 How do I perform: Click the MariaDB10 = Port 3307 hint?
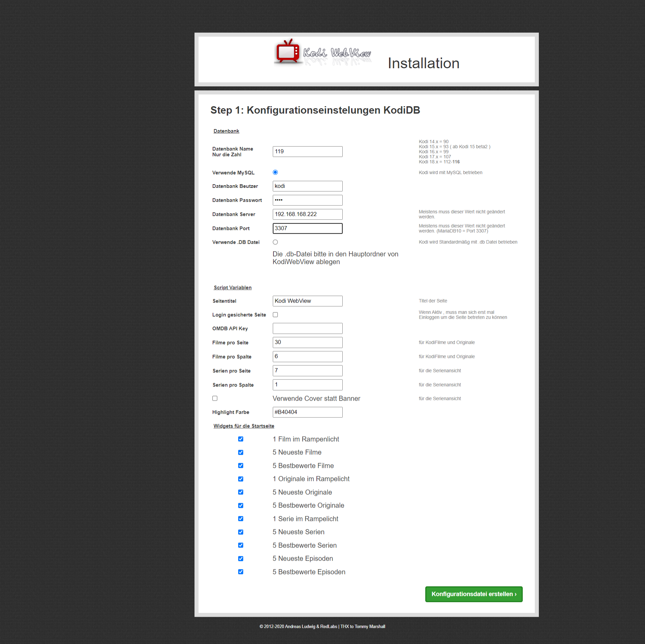tap(462, 231)
